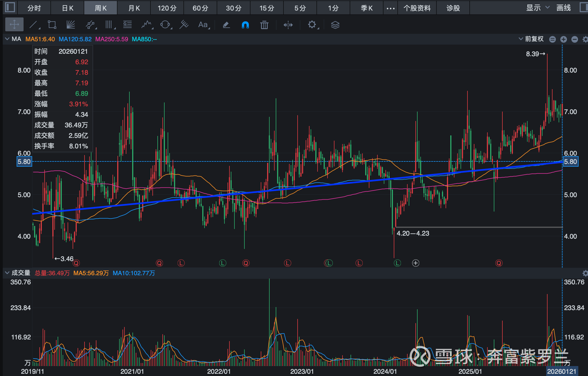Switch to the 月K tab
Screen dimensions: 588x376
click(134, 8)
